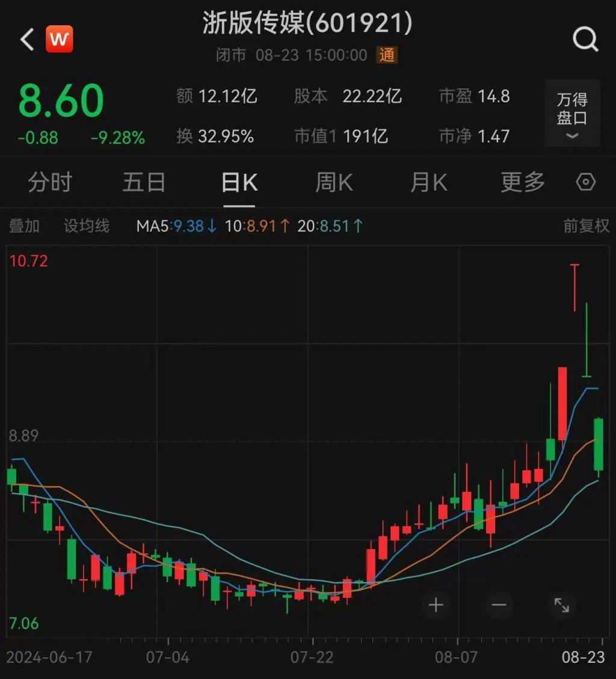Tap the chart mid label 8.89
616x679 pixels.
coord(24,435)
